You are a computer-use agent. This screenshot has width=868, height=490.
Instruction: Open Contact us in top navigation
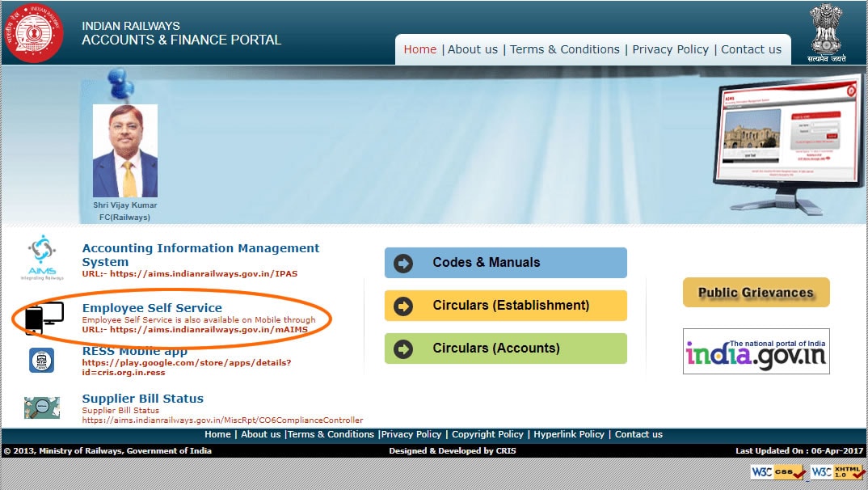click(751, 49)
